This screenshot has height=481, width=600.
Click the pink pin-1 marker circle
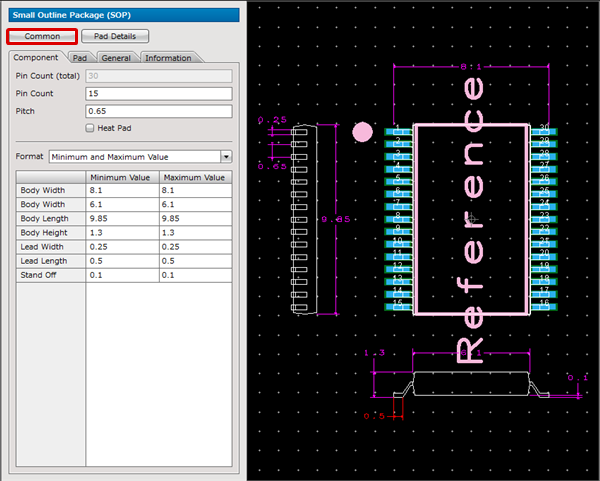(x=363, y=132)
